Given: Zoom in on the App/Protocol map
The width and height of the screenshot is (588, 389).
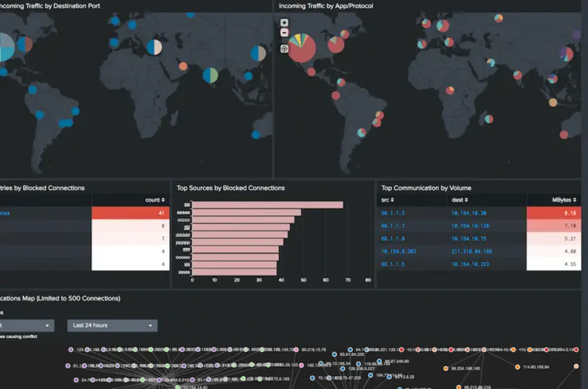Looking at the screenshot, I should pyautogui.click(x=284, y=23).
